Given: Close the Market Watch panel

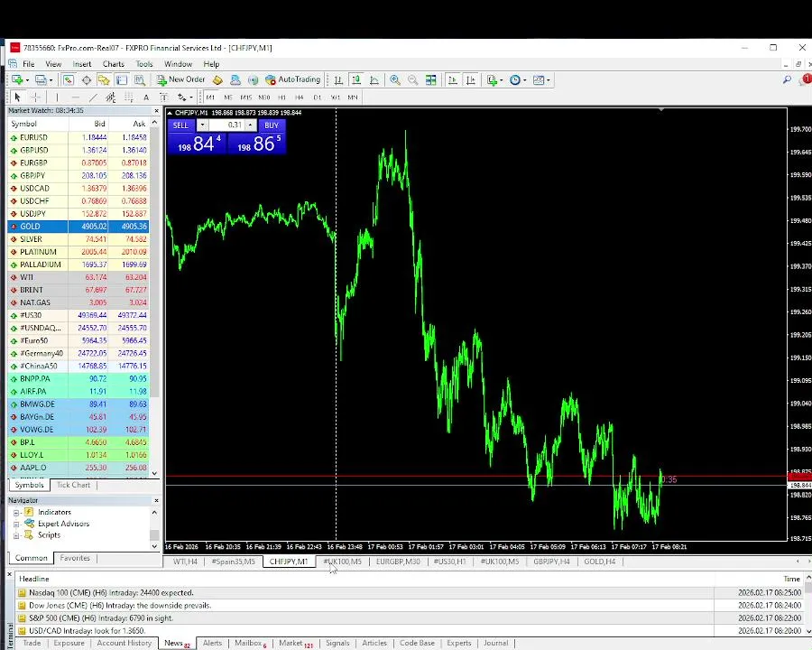Looking at the screenshot, I should tap(156, 111).
